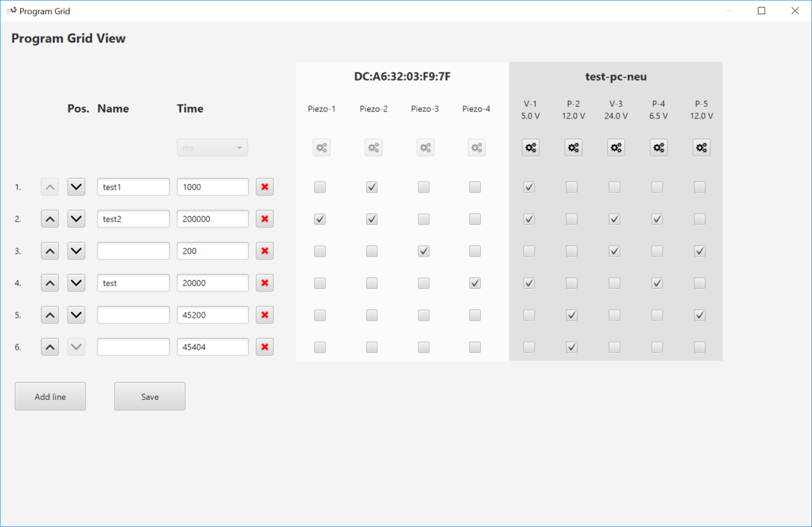812x527 pixels.
Task: Open the P-5 channel settings gear
Action: [701, 147]
